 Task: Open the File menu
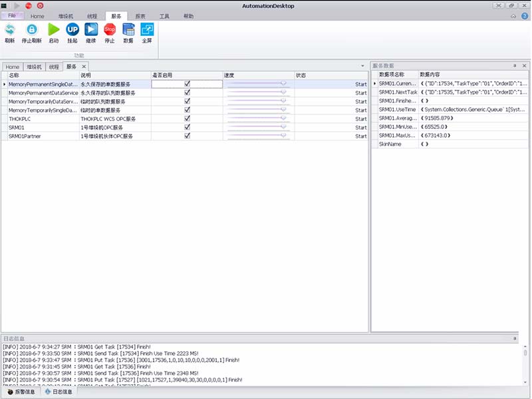click(x=12, y=15)
